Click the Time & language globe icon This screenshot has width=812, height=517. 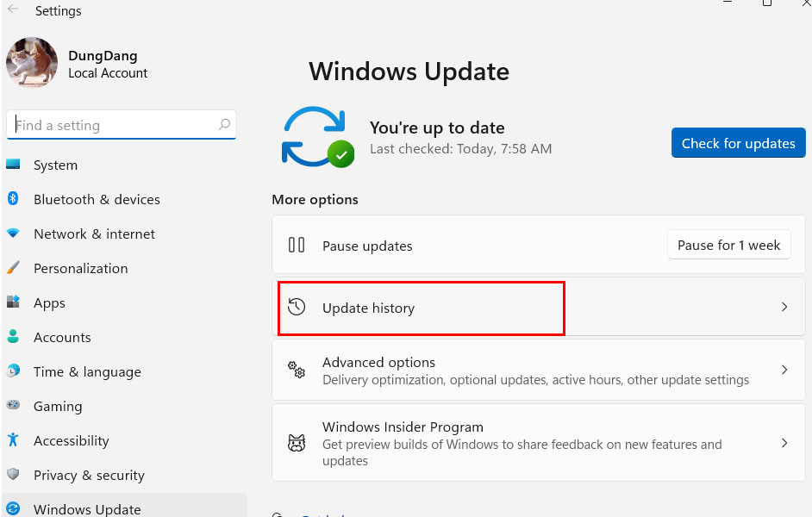pos(13,371)
